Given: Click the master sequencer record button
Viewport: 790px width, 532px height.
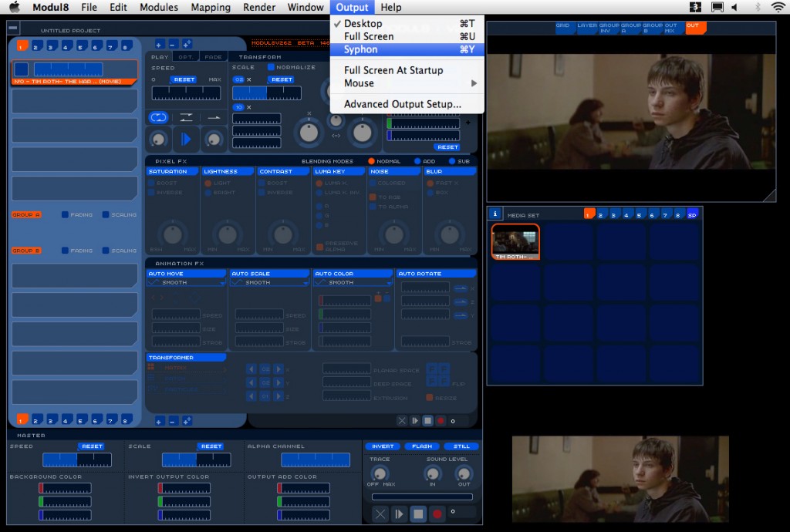Looking at the screenshot, I should pos(437,513).
